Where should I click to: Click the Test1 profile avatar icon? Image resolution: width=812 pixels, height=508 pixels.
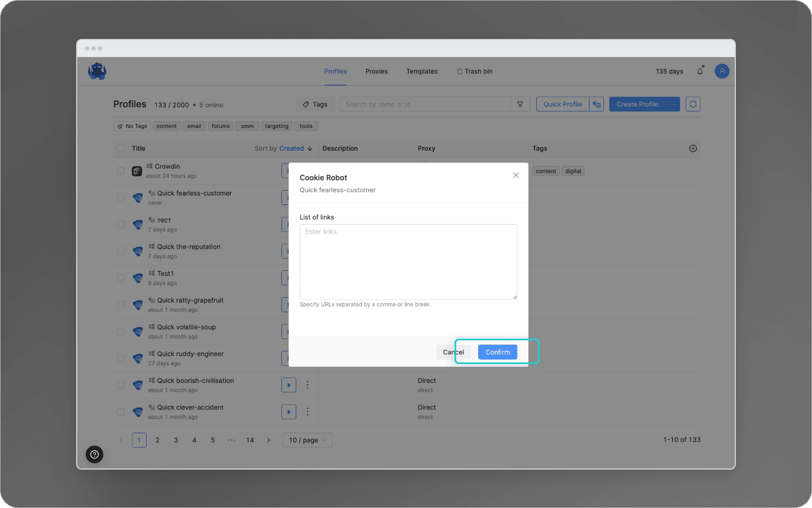[138, 278]
